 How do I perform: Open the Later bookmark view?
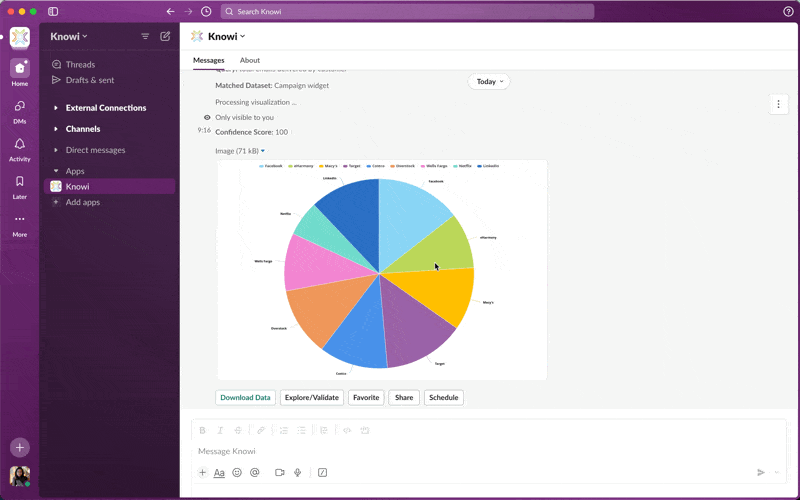point(19,187)
